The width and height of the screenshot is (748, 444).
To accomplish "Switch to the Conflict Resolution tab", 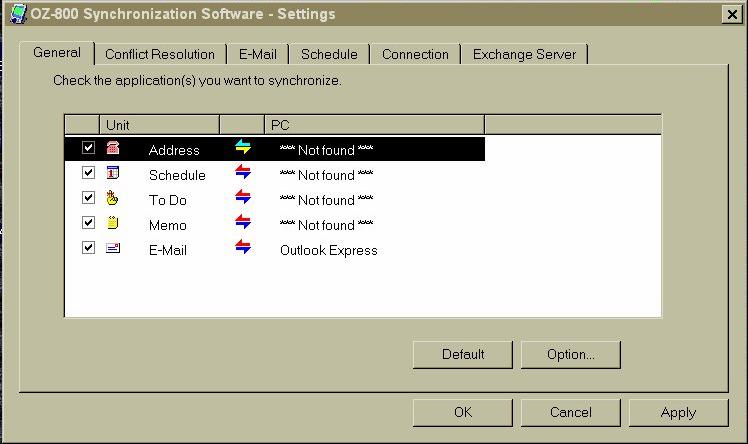I will [x=160, y=54].
